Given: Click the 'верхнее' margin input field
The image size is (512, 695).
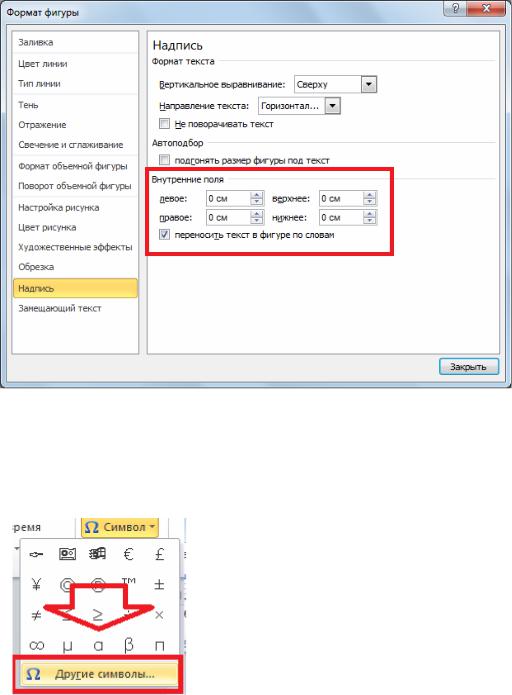Looking at the screenshot, I should [341, 199].
